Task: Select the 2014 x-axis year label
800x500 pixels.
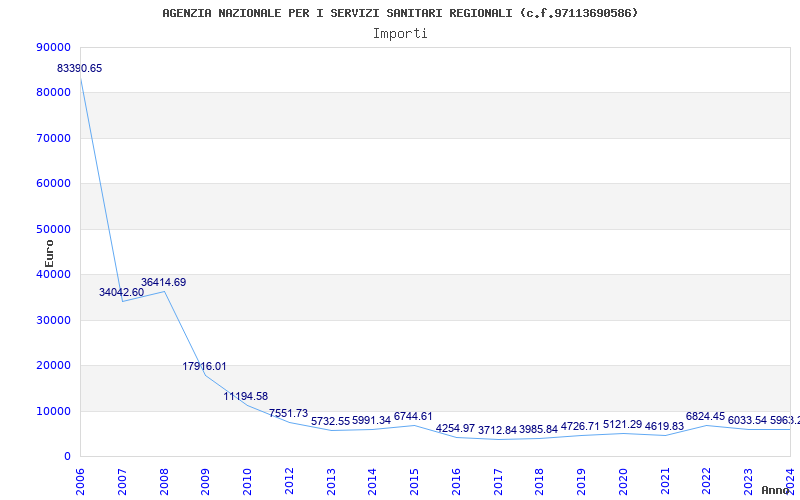Action: [372, 482]
